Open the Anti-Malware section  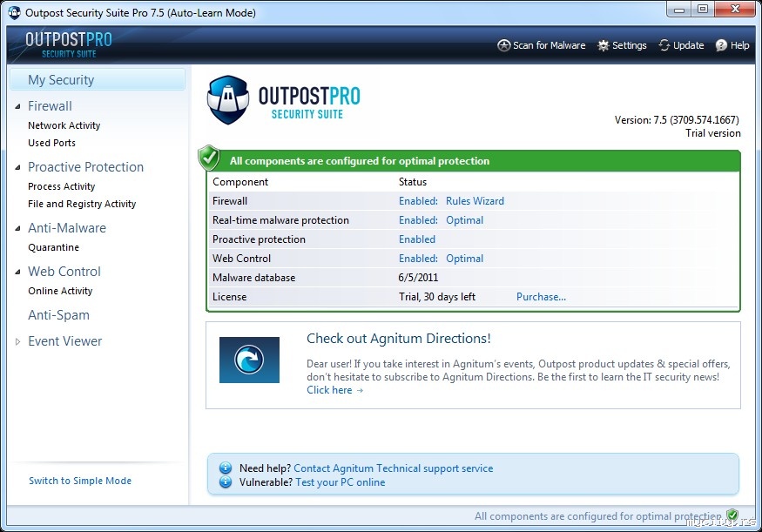click(66, 228)
